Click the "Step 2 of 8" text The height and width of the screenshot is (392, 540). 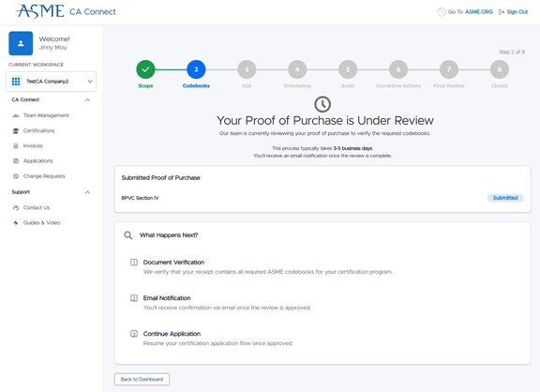tap(512, 52)
